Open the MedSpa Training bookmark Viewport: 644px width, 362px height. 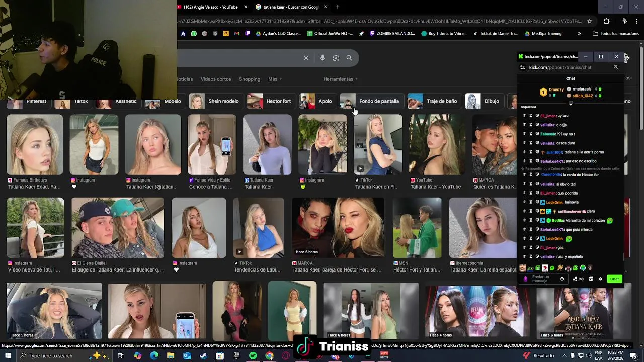click(543, 34)
